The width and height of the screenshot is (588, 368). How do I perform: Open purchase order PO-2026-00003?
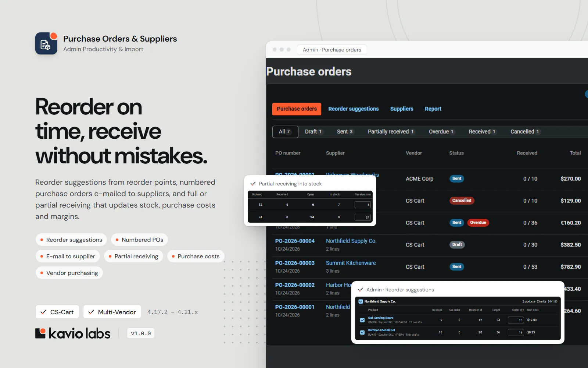click(295, 263)
